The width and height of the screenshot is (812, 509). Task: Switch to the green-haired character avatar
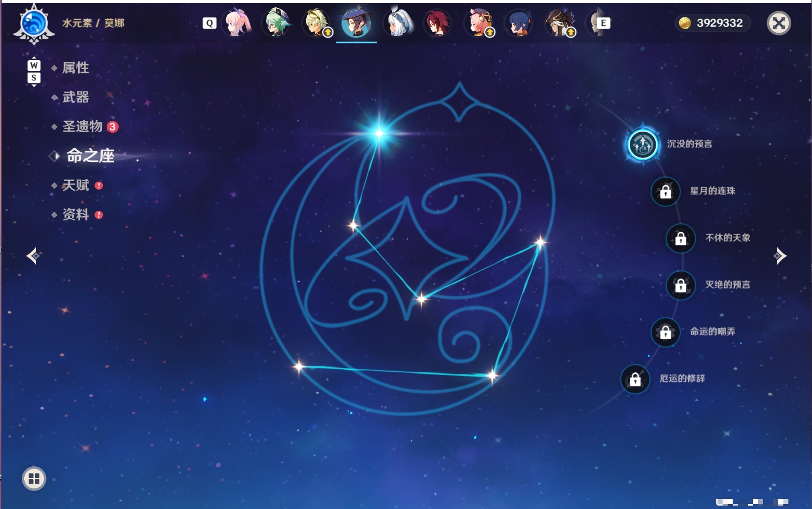(x=277, y=23)
